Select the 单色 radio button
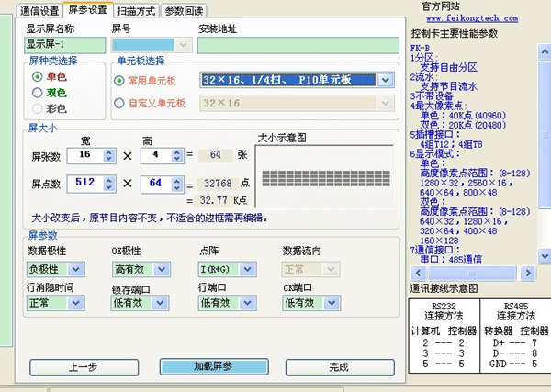This screenshot has width=551, height=392. [x=38, y=76]
